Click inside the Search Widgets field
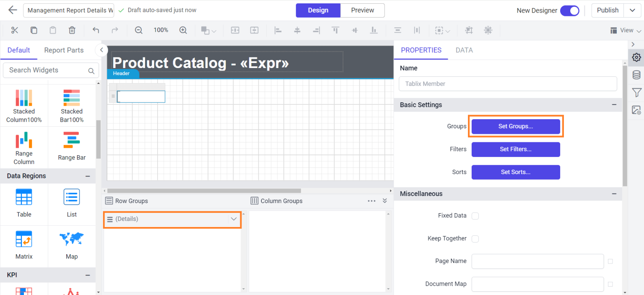The width and height of the screenshot is (644, 295). 46,70
